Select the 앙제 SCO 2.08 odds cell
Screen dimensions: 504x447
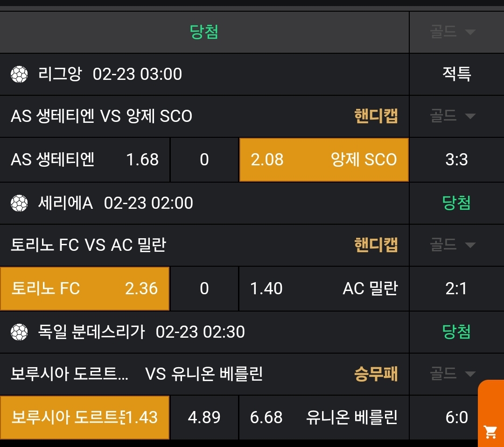[x=323, y=160]
